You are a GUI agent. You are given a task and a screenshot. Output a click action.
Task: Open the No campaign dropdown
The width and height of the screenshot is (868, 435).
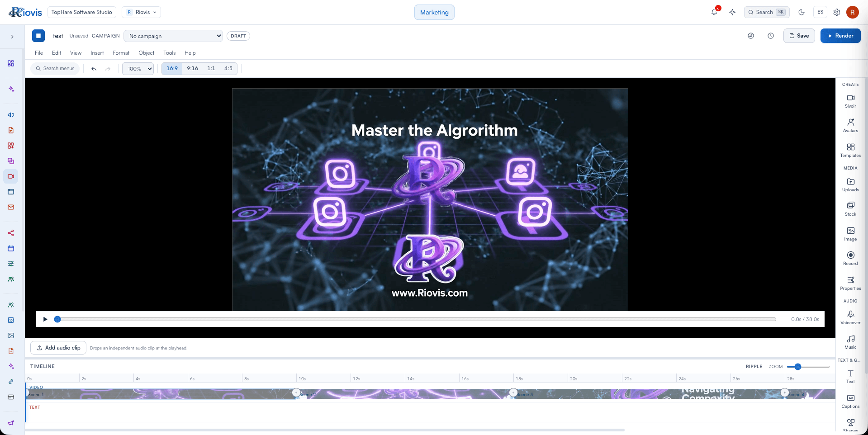(x=173, y=36)
